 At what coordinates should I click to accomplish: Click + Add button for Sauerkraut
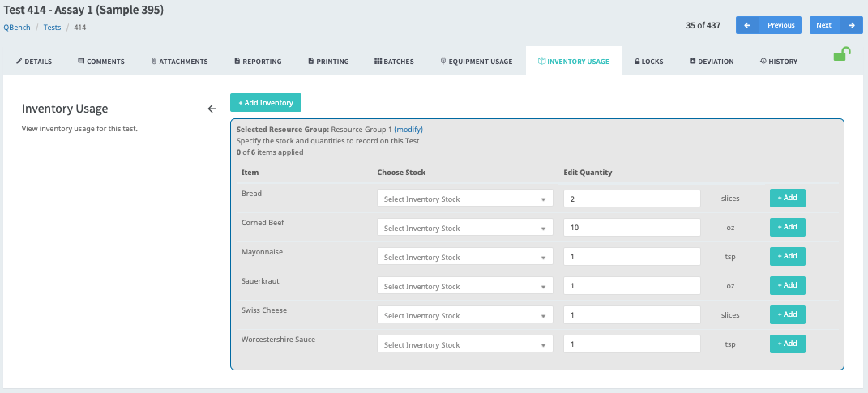point(787,285)
